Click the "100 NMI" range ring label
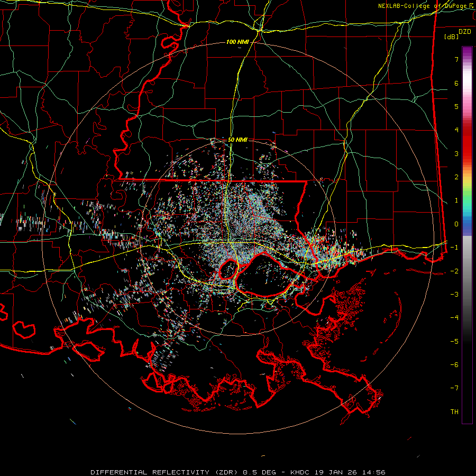 237,42
